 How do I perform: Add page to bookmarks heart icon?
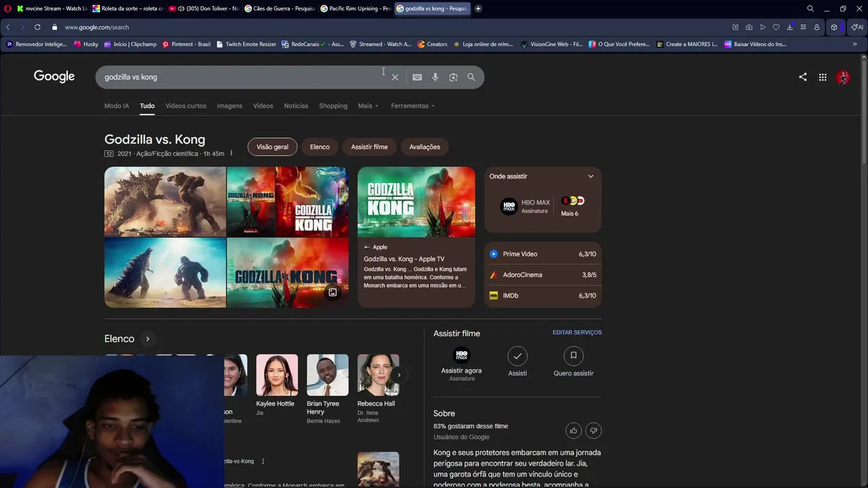pos(776,27)
